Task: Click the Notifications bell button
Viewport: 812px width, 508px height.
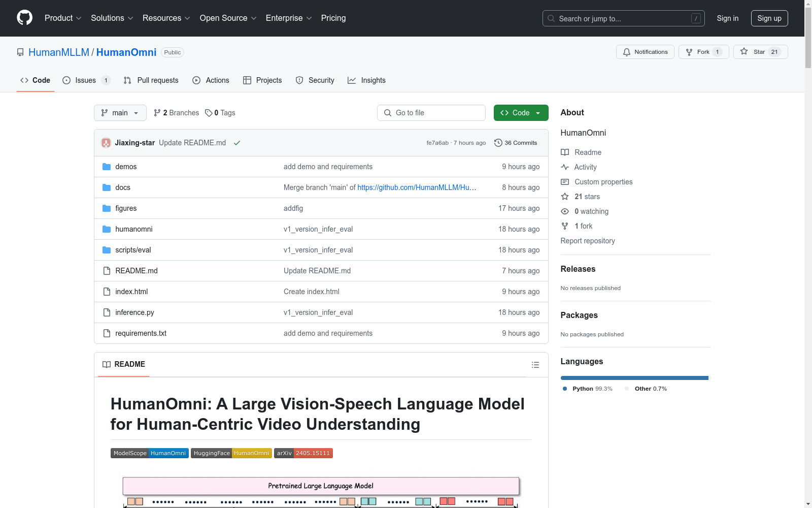Action: pos(645,52)
